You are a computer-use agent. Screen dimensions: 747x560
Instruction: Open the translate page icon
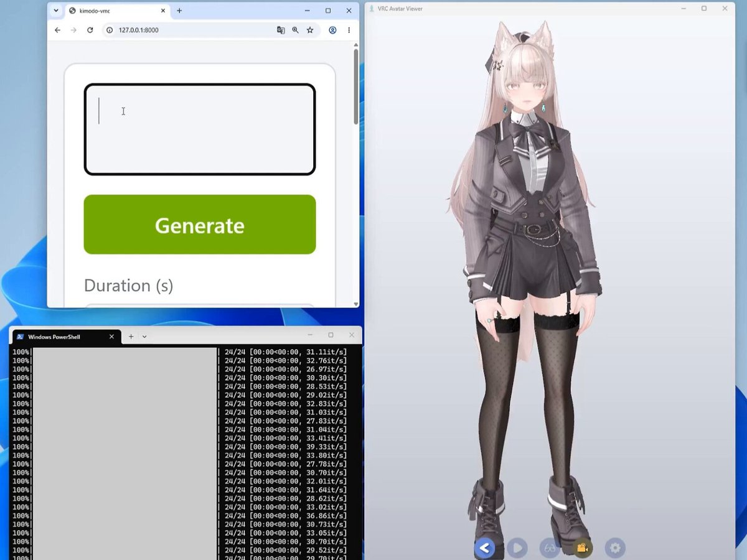pos(281,30)
